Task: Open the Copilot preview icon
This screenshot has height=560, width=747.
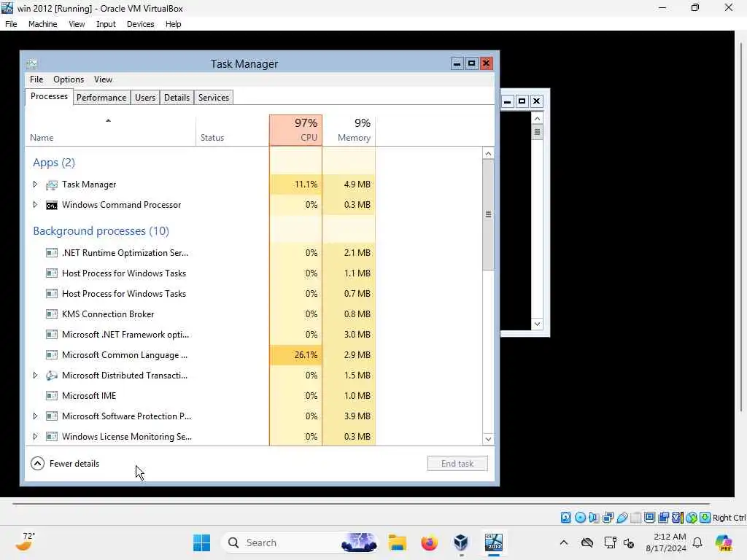Action: (724, 542)
